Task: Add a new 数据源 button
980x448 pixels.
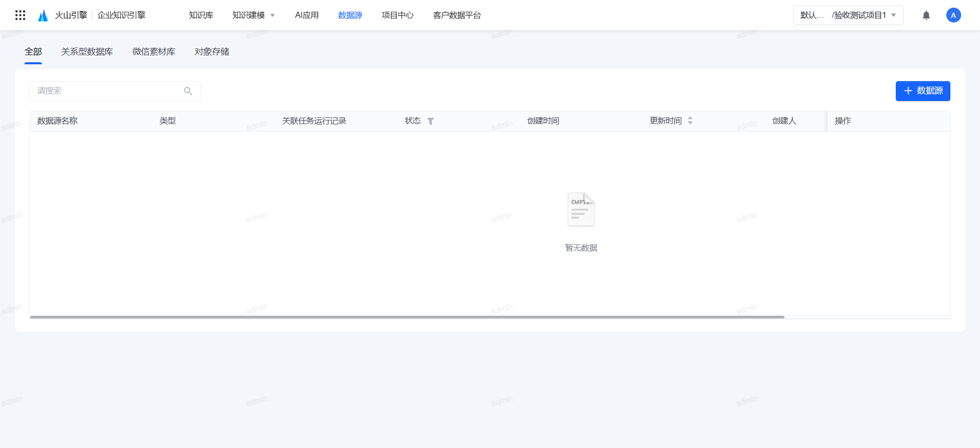Action: pyautogui.click(x=923, y=91)
